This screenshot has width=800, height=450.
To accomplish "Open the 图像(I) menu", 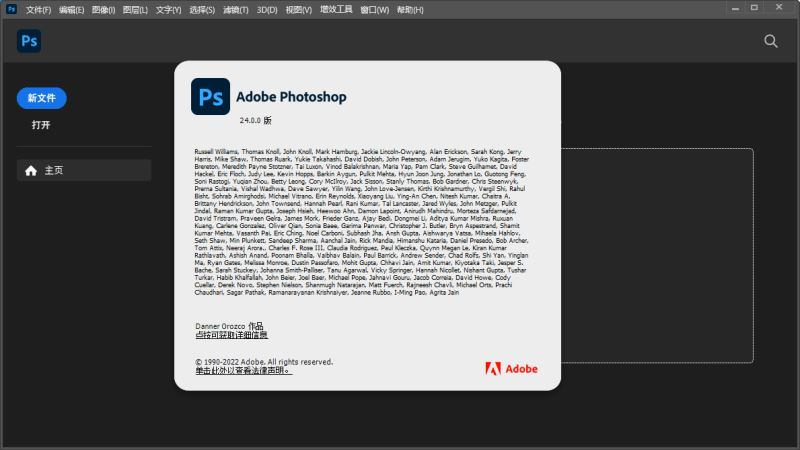I will 104,10.
